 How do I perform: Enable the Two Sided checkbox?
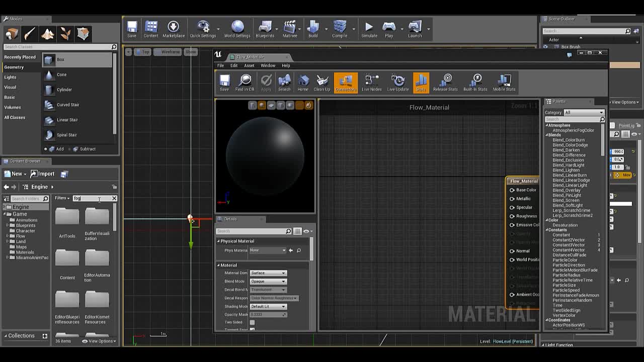click(x=252, y=322)
